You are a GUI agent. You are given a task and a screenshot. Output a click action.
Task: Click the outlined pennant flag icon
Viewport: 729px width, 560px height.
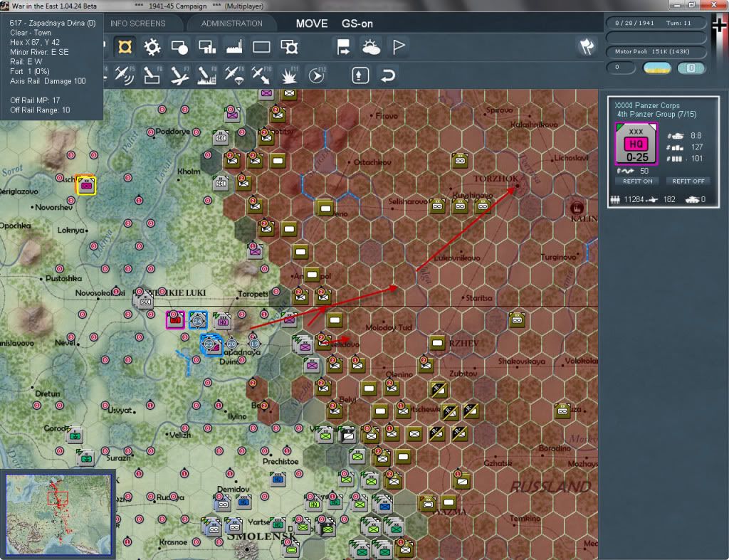click(x=399, y=47)
